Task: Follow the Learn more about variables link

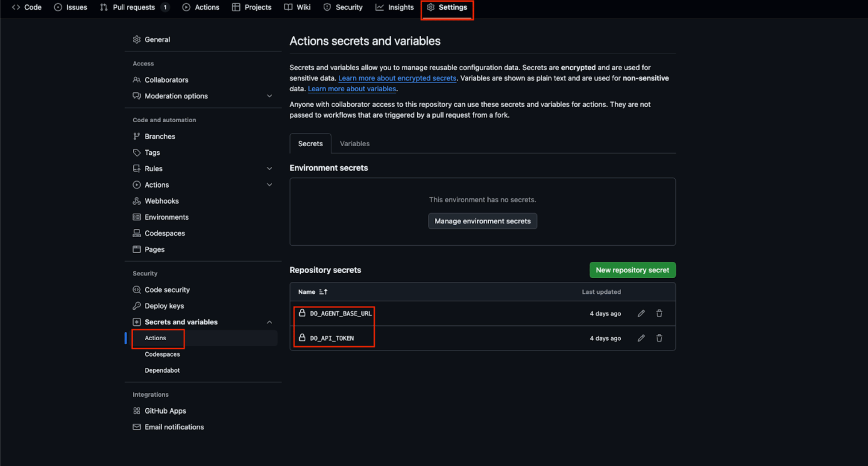Action: tap(352, 89)
